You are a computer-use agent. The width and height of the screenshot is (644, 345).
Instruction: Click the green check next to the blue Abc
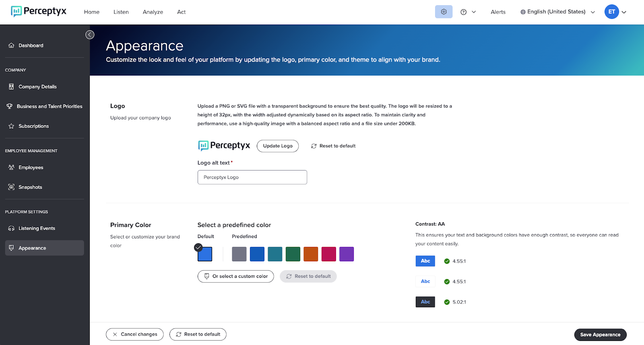[447, 261]
